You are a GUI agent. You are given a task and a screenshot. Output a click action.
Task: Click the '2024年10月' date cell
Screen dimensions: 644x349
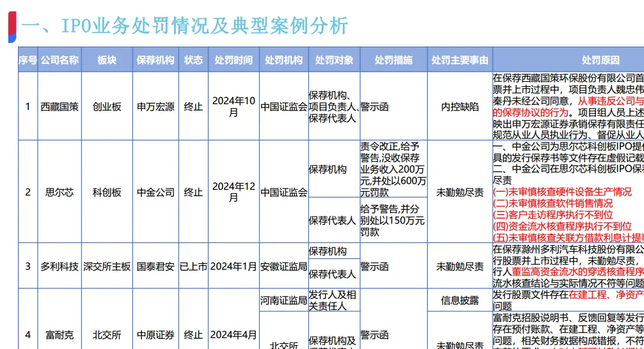point(233,106)
